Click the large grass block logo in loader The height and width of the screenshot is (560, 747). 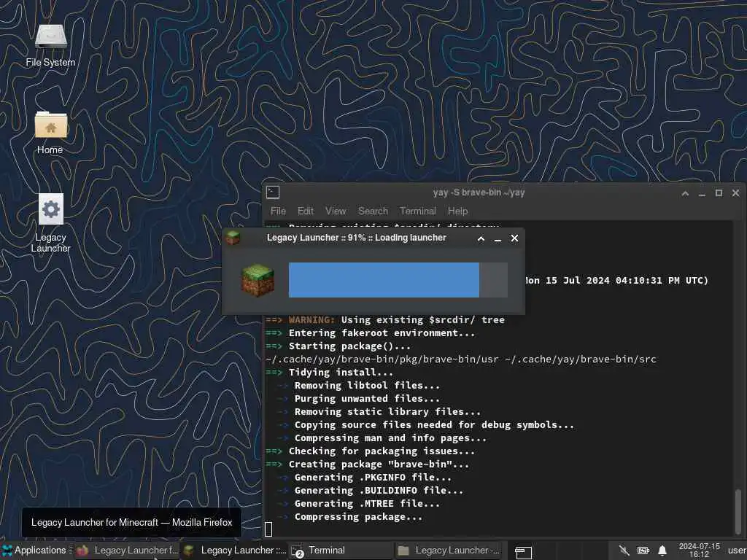(258, 281)
